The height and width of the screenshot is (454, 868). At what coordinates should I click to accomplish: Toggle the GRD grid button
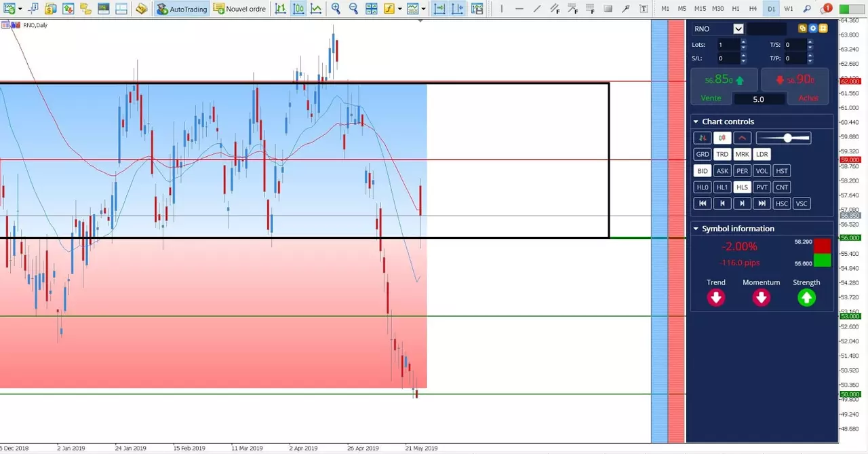tap(703, 154)
